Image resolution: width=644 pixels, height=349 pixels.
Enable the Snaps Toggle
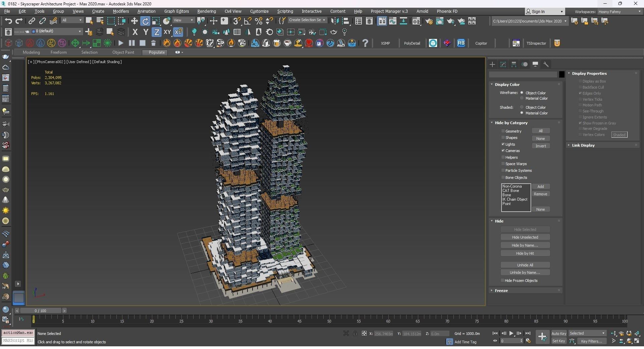(x=237, y=21)
